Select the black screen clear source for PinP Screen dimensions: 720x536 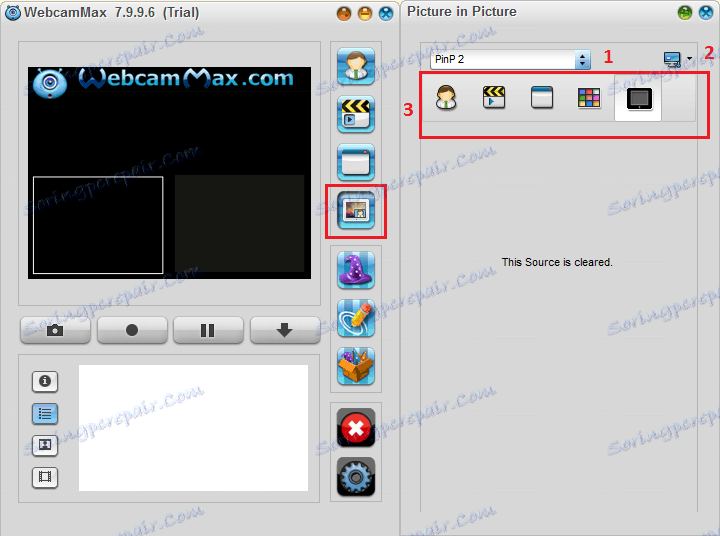[x=639, y=98]
